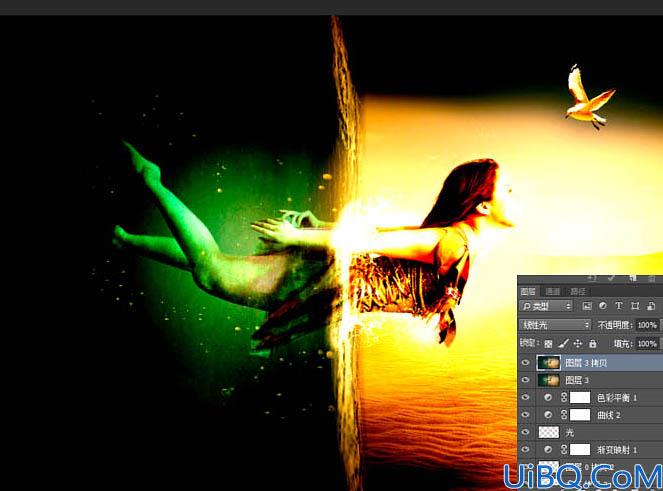
Task: Filter layers by pixel layer icon
Action: pos(587,306)
